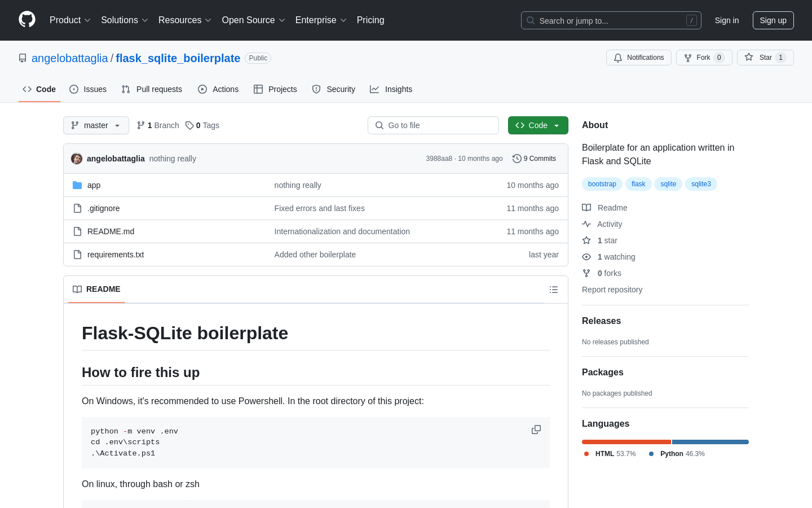The width and height of the screenshot is (812, 508).
Task: Open the Pricing page
Action: click(370, 20)
